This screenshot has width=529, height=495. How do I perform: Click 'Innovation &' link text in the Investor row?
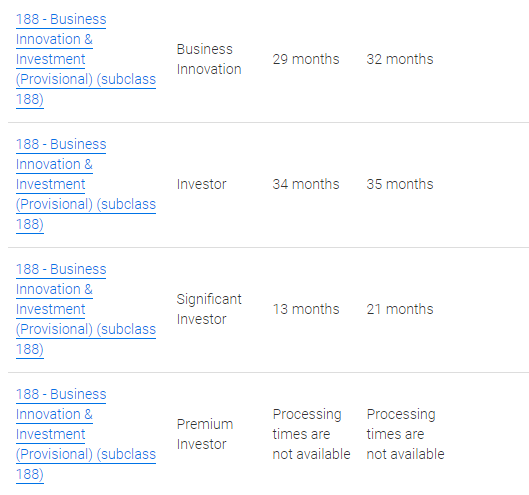54,164
